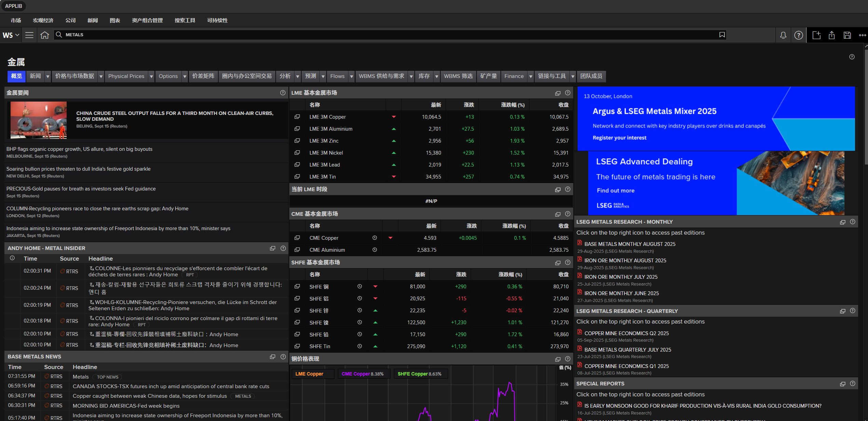Select the LME 3M Zinc row name
Image resolution: width=868 pixels, height=421 pixels.
324,141
